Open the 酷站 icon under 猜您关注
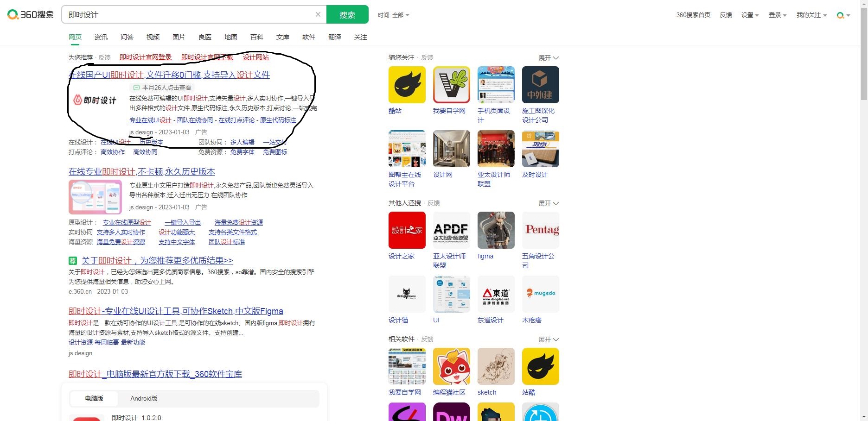 (407, 85)
